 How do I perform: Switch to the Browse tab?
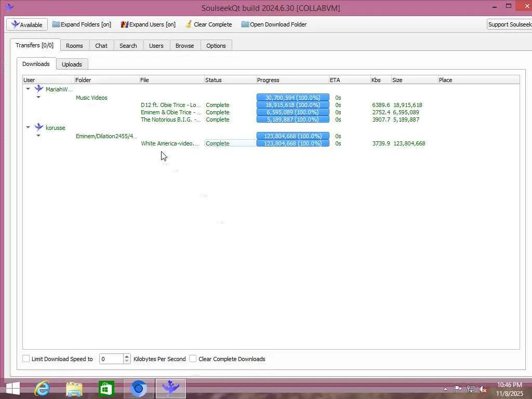pos(184,46)
